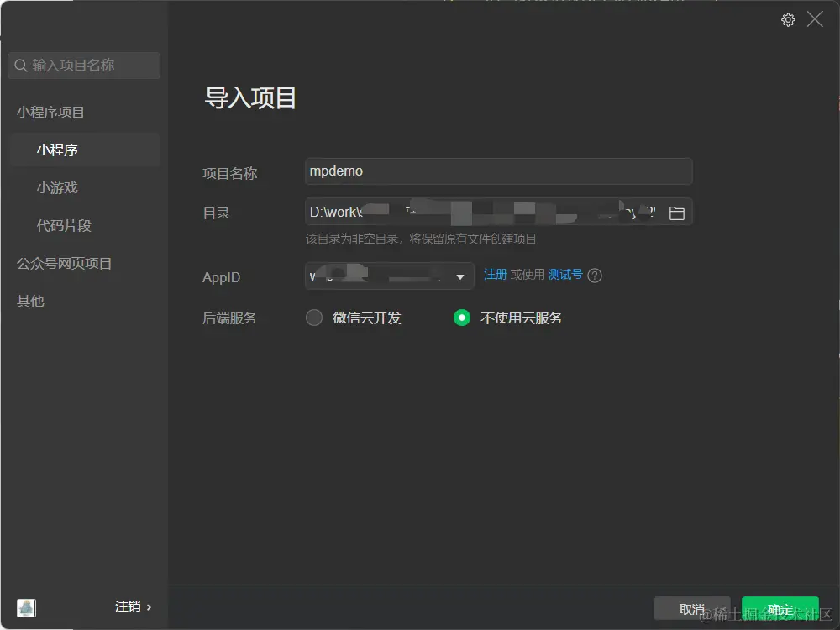Click the 注册 link

tap(495, 275)
